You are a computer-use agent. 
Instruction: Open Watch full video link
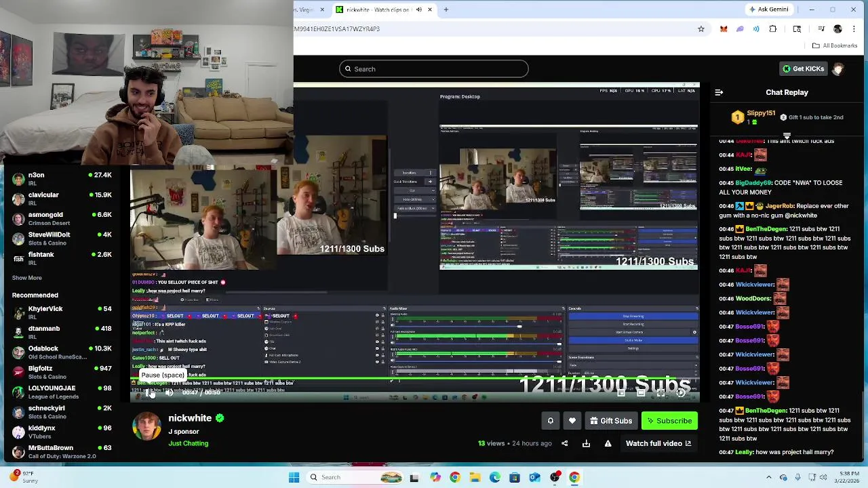[x=658, y=443]
